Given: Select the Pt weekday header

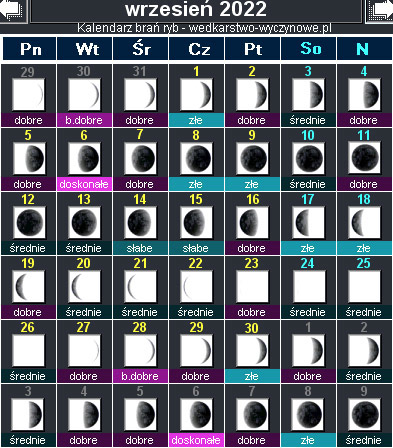Looking at the screenshot, I should coord(253,49).
